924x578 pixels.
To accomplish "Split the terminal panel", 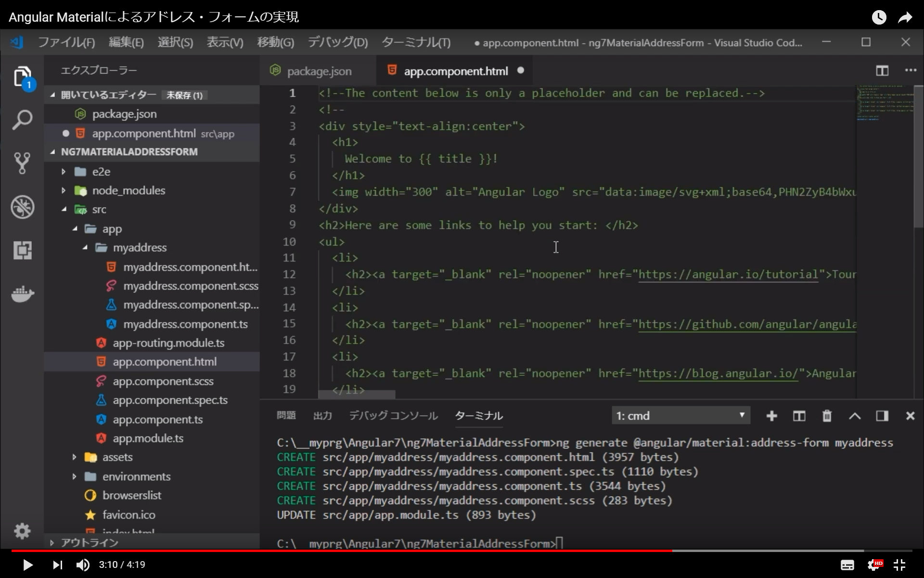I will coord(799,415).
